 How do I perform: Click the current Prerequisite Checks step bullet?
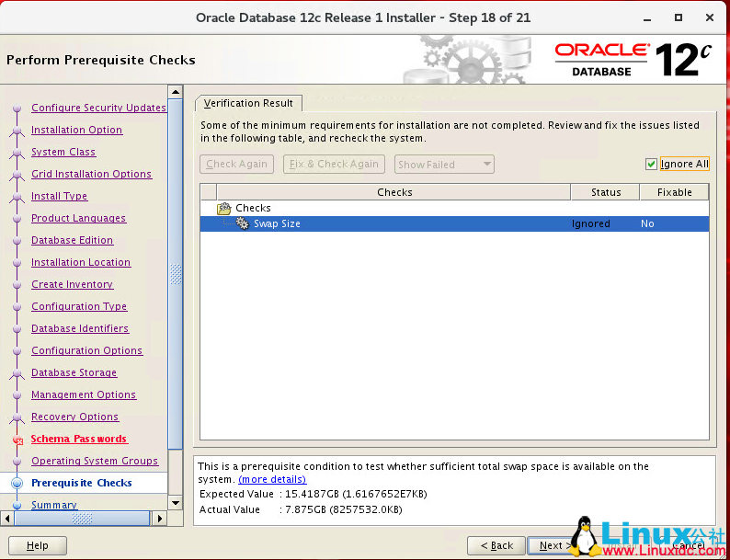point(17,483)
